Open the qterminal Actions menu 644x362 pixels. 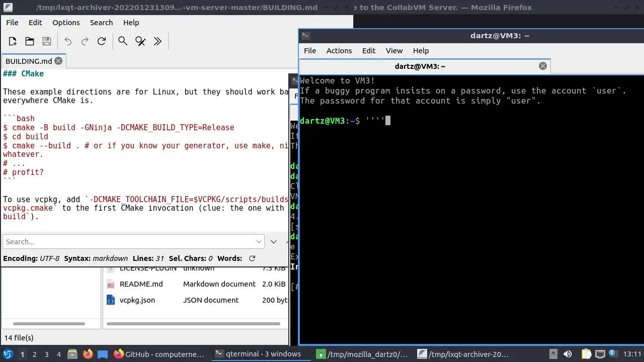pos(339,51)
